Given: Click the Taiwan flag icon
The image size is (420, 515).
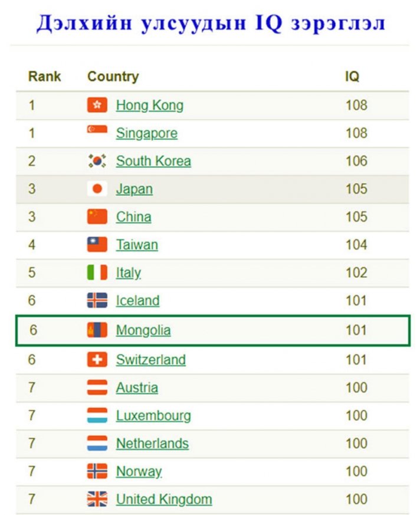Looking at the screenshot, I should click(97, 245).
